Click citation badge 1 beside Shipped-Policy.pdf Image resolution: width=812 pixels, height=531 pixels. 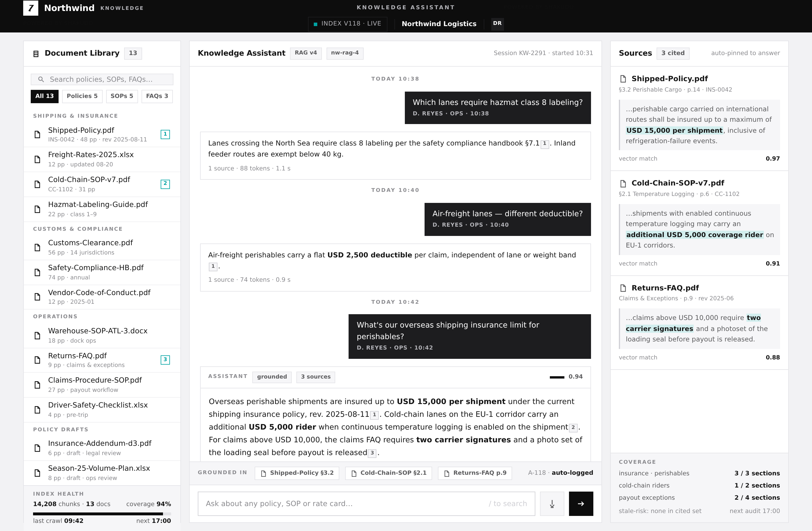click(x=165, y=134)
